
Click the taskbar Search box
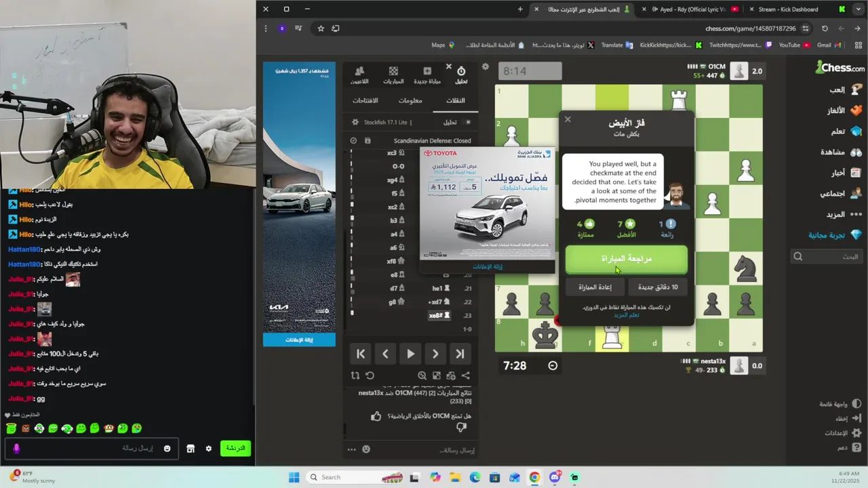pyautogui.click(x=355, y=477)
